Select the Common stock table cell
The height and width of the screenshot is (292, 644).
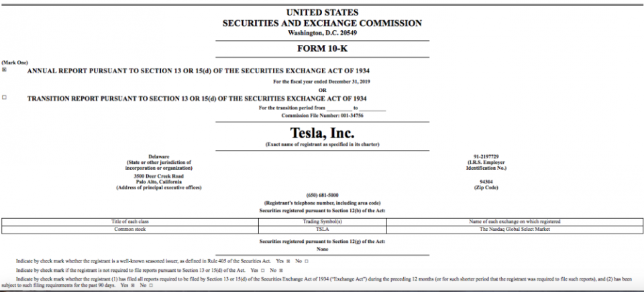pyautogui.click(x=128, y=229)
